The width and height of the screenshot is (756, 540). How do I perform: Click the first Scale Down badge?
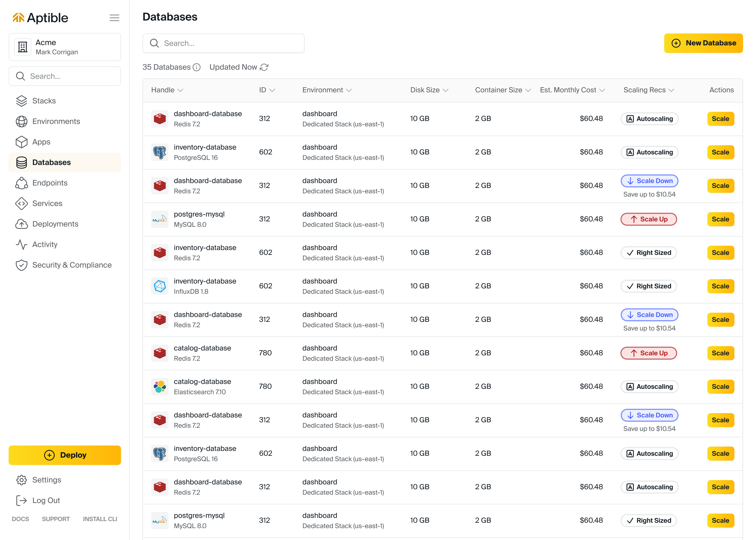pos(649,181)
